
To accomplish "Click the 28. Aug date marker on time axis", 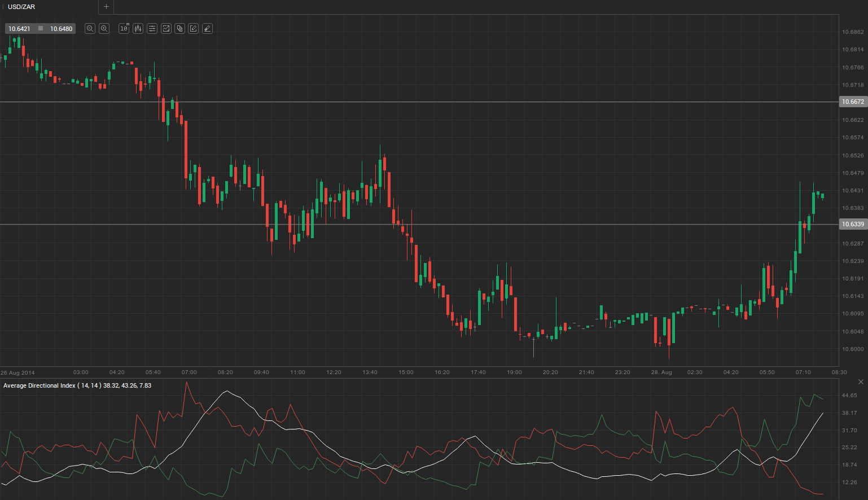I will click(661, 372).
